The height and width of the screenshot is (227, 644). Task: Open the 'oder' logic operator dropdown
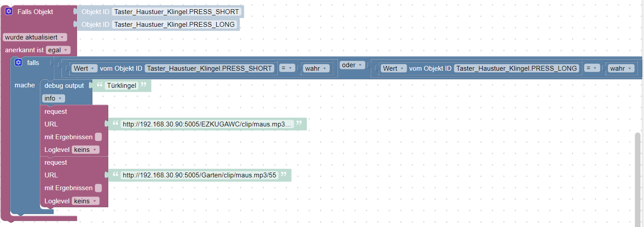click(353, 65)
